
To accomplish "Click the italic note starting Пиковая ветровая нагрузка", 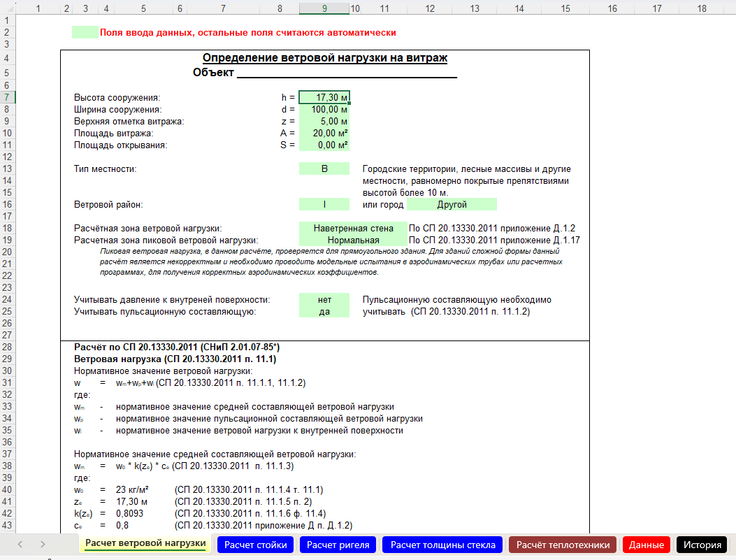I will 331,261.
